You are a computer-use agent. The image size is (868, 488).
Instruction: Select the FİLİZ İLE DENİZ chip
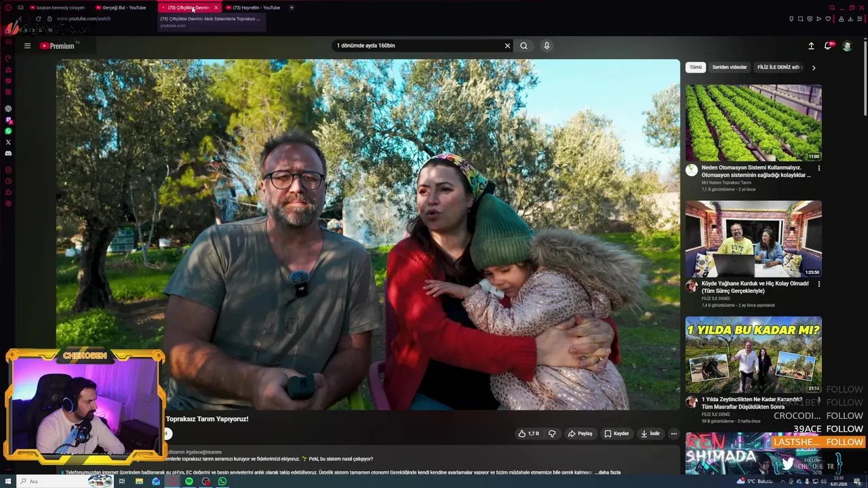coord(780,67)
